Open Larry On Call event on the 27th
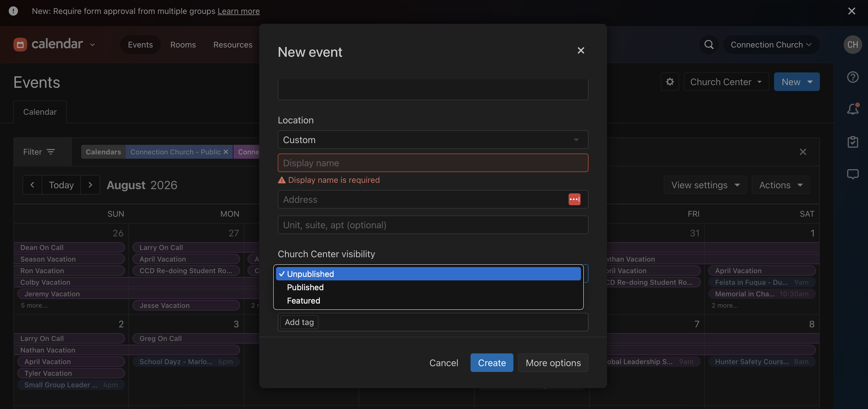The image size is (868, 409). tap(196, 247)
